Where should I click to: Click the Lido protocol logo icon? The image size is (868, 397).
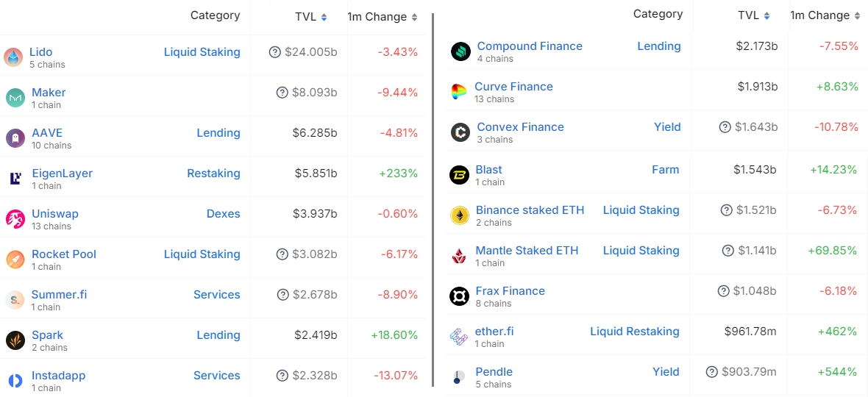click(13, 57)
